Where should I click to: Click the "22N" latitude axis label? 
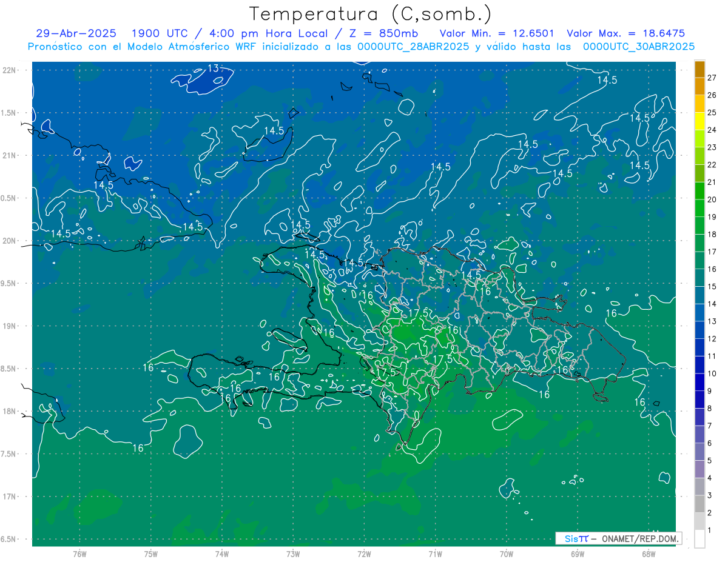[10, 70]
